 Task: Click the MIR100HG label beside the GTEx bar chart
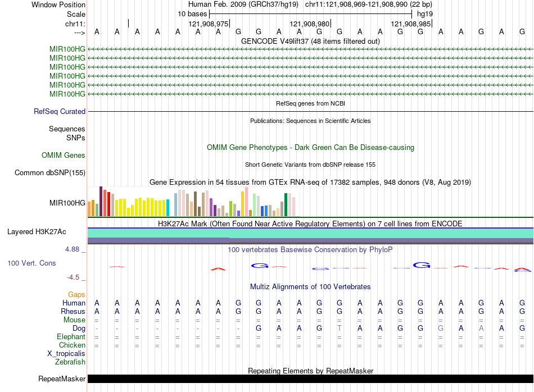tap(67, 203)
